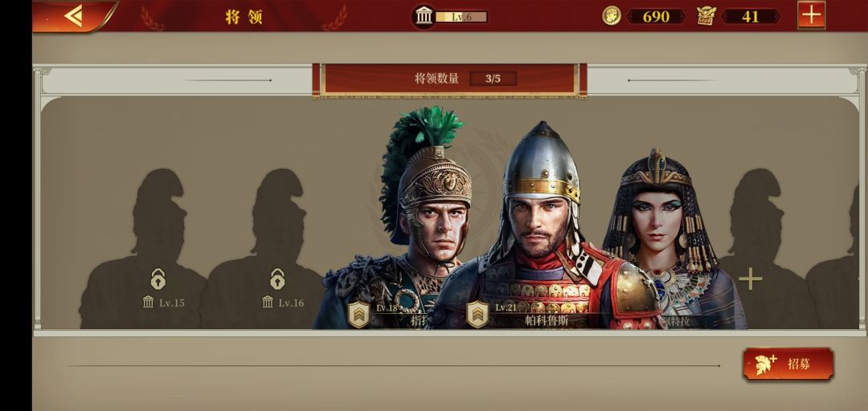Tap the 将领 title header

pos(244,17)
